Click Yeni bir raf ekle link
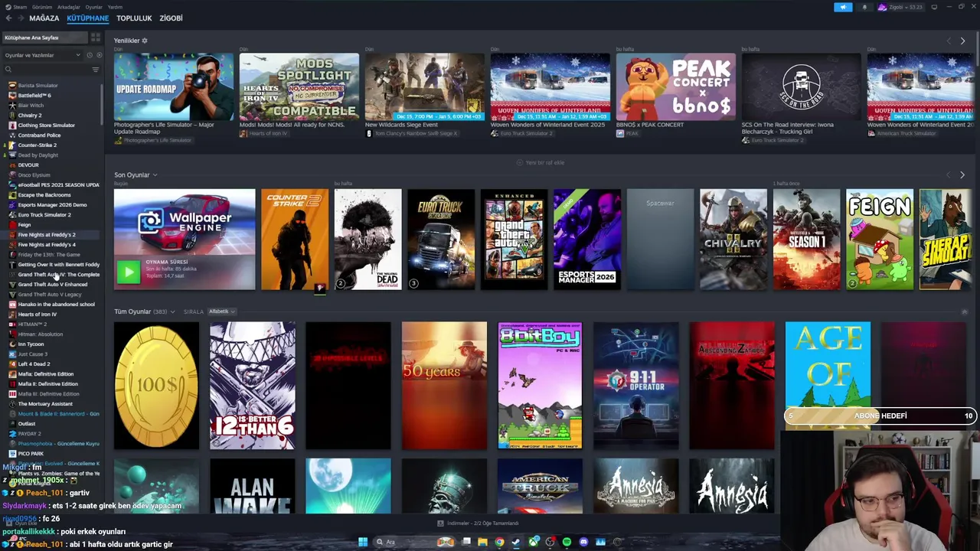Screen dimensions: 980x551 (541, 162)
